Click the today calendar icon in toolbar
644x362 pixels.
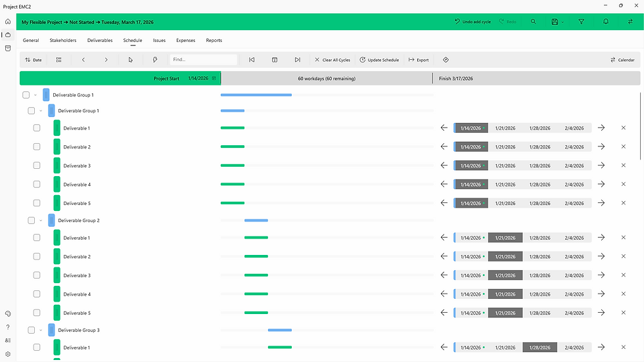point(275,60)
